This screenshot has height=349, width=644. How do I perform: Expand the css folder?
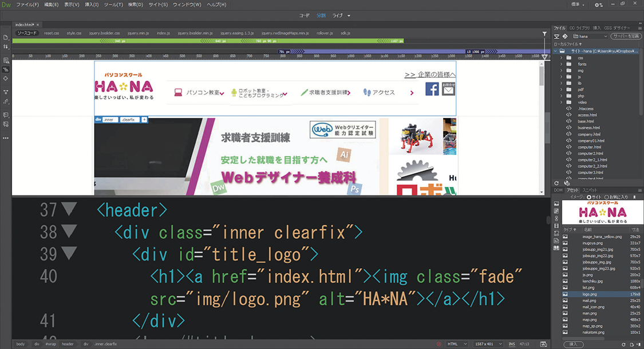(x=562, y=58)
